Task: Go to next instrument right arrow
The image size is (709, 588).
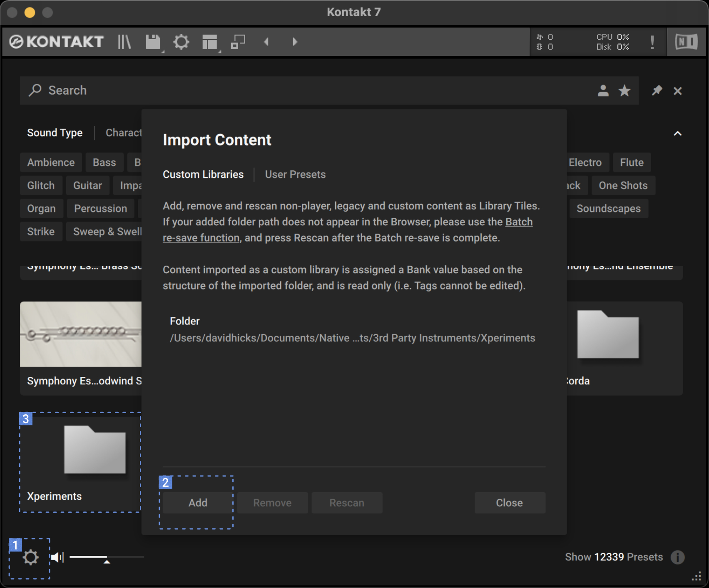Action: click(295, 42)
